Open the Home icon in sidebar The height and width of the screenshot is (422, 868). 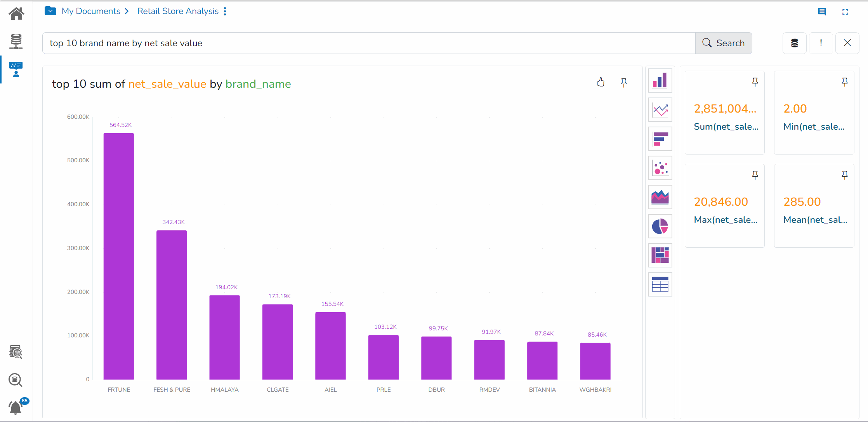16,14
